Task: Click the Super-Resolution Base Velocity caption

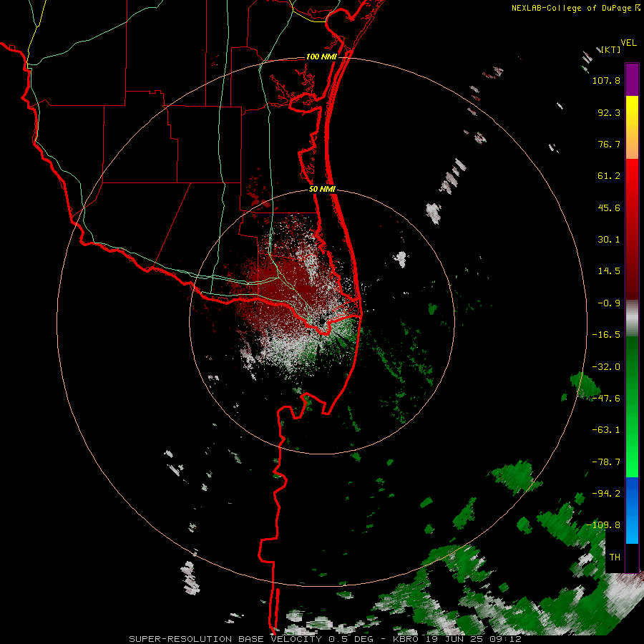Action: click(x=326, y=639)
